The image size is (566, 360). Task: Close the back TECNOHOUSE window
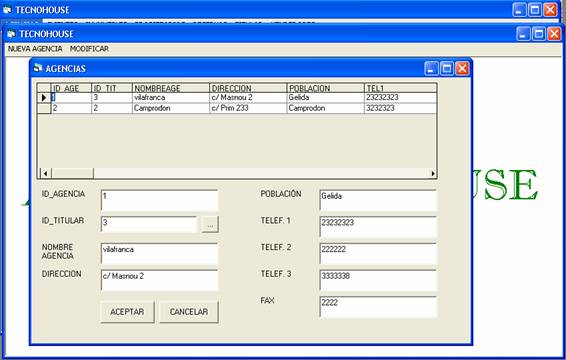pyautogui.click(x=550, y=10)
